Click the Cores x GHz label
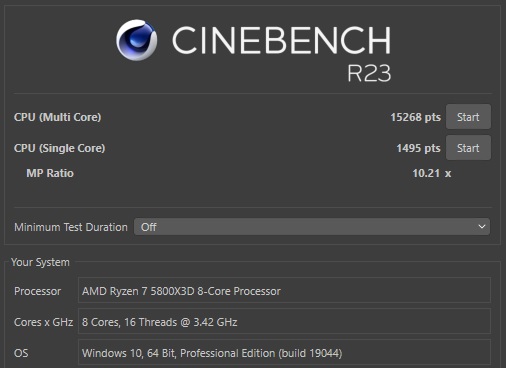Screen dimensions: 506x368 pos(43,322)
